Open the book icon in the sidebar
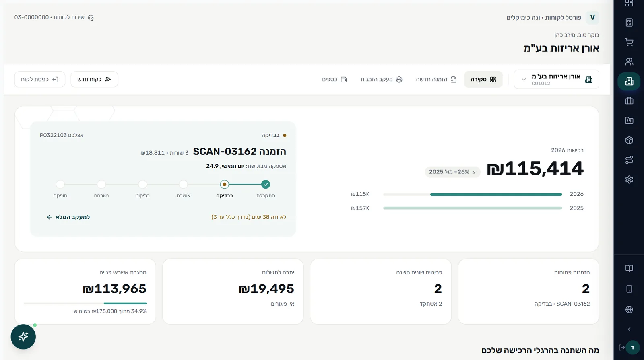Viewport: 644px width, 360px height. point(629,268)
